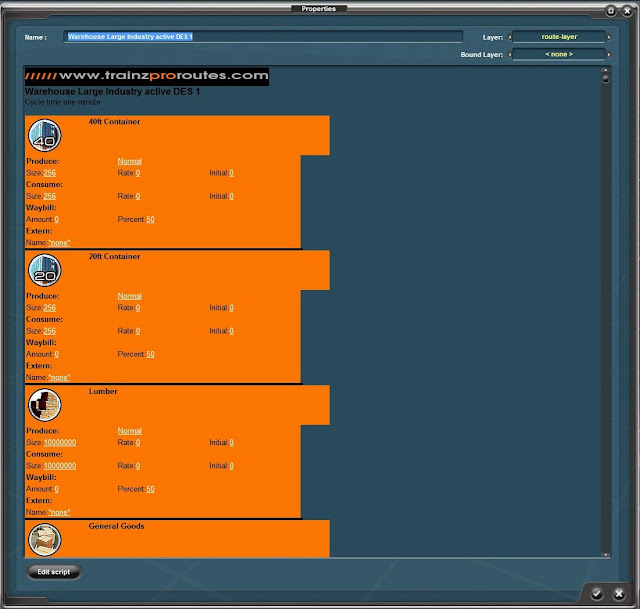Edit Lumber Waybill Percent 50
The width and height of the screenshot is (640, 609).
pos(150,489)
